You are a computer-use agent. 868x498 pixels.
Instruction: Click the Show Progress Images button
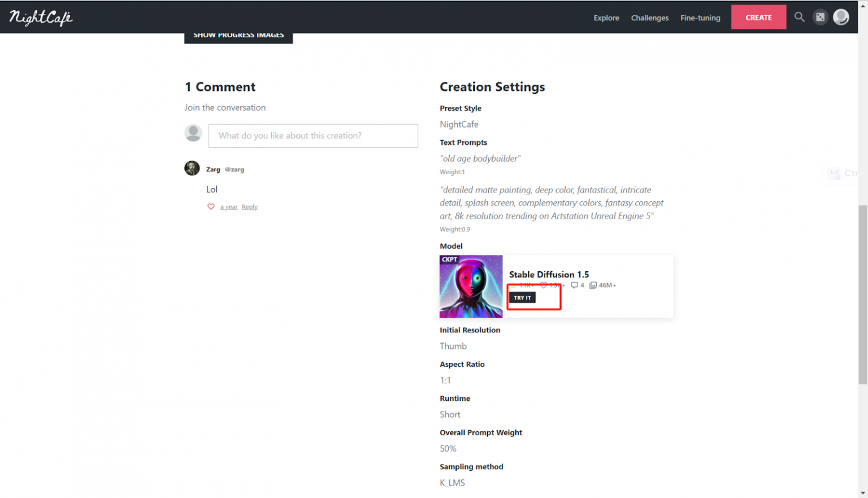pos(238,36)
